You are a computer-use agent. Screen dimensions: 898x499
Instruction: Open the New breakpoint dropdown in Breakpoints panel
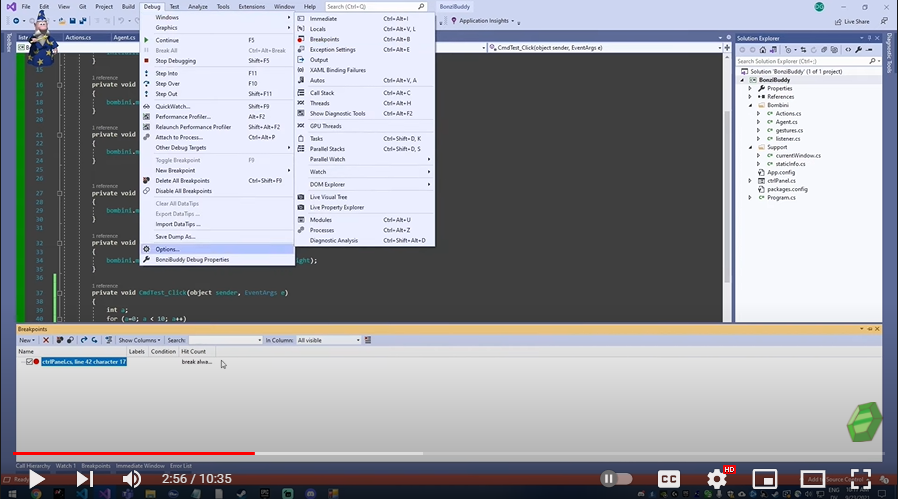(27, 340)
